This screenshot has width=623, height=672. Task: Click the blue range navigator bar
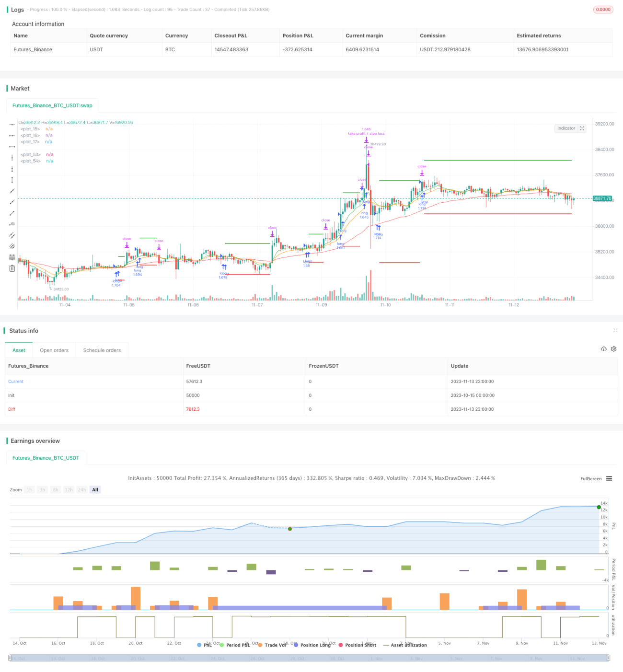[x=309, y=658]
